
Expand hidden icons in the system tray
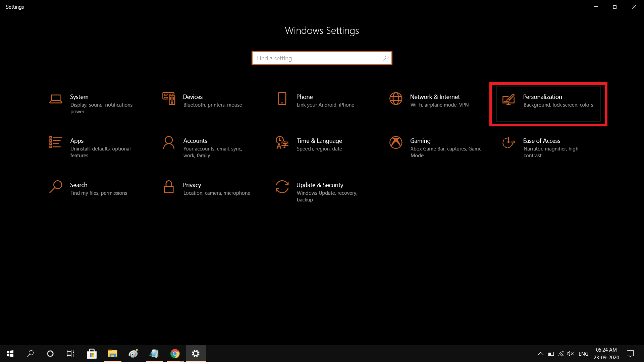point(540,354)
